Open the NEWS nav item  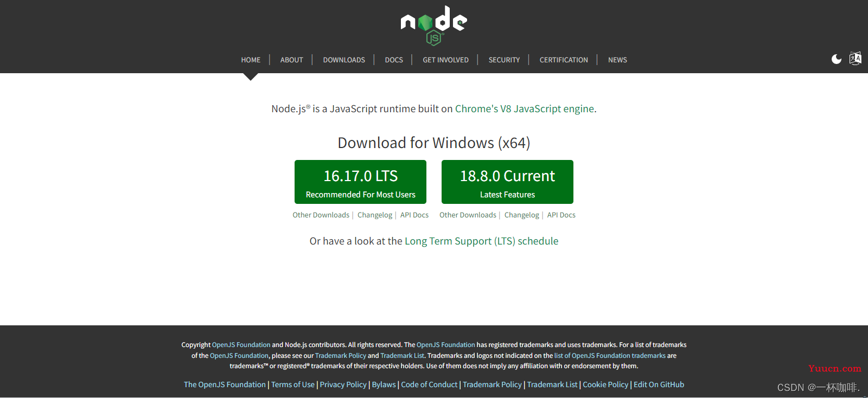pyautogui.click(x=617, y=60)
